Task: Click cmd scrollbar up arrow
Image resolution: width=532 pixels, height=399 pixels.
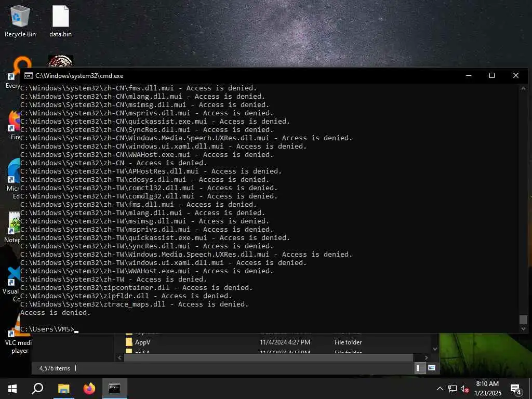Action: tap(523, 89)
